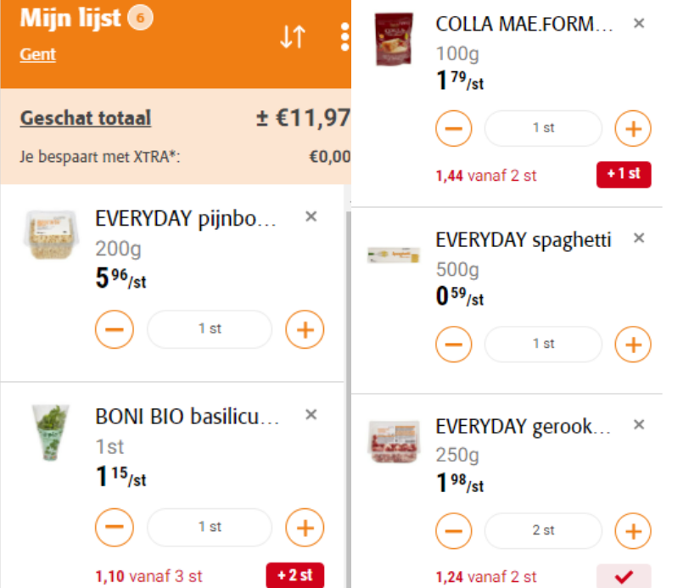Decrease quantity of COLLA MAE.FORM item

click(x=454, y=129)
